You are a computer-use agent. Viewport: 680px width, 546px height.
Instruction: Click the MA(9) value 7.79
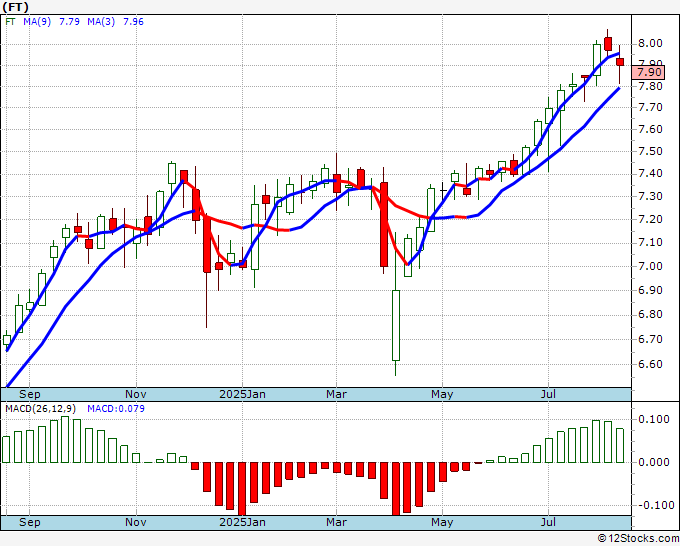69,22
